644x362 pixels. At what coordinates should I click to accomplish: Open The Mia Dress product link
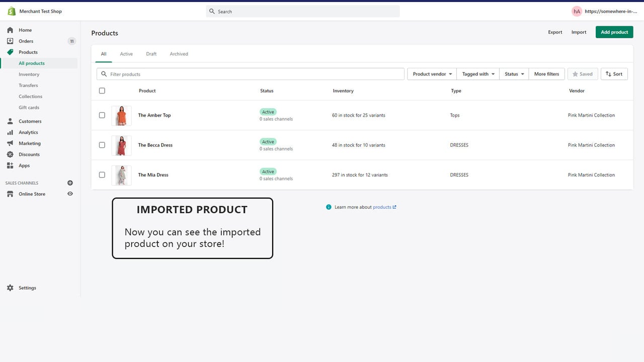pyautogui.click(x=153, y=175)
